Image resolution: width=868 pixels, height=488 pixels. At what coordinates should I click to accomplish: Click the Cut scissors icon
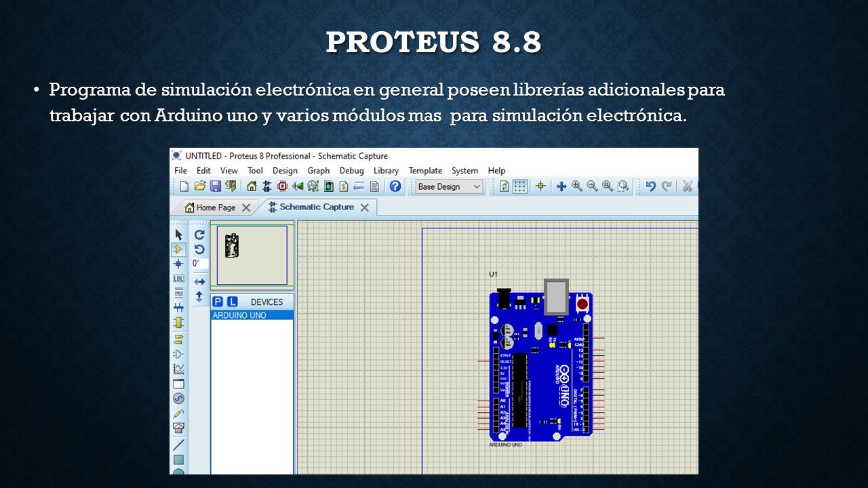coord(687,186)
